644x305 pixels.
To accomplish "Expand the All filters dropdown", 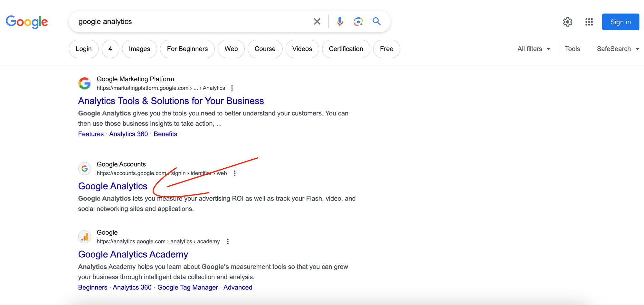I will tap(534, 49).
